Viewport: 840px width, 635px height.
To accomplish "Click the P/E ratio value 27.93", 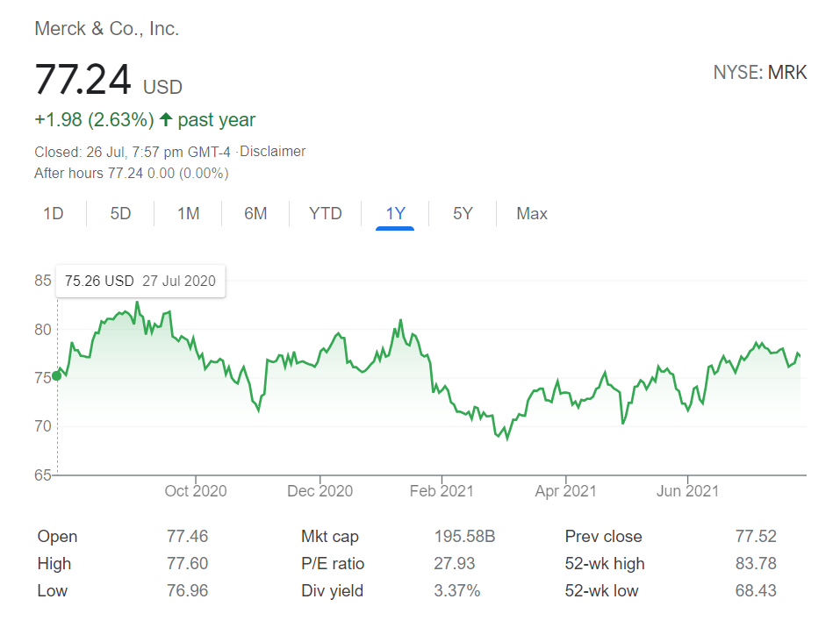I will (x=456, y=563).
